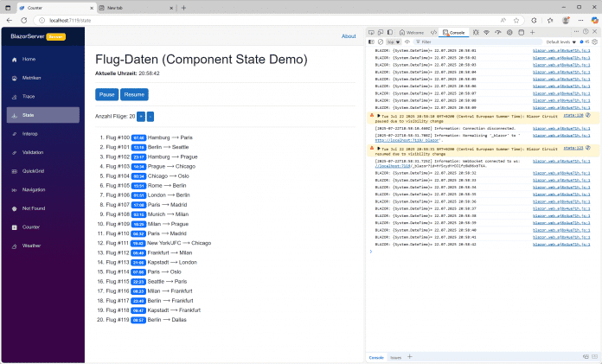602x364 pixels.
Task: Decrease Anzahl Flüge with minus button
Action: 150,117
